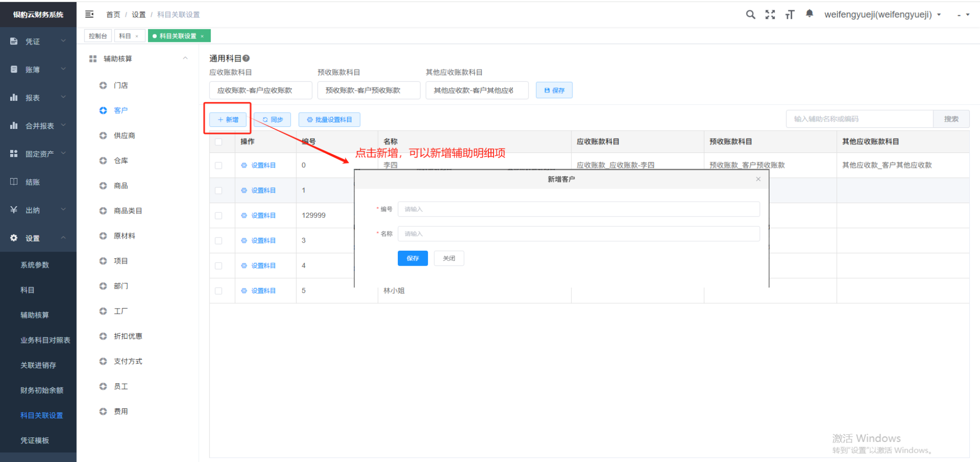Tick the checkbox for row 编号 5
Screen dimensions: 980x462
219,291
